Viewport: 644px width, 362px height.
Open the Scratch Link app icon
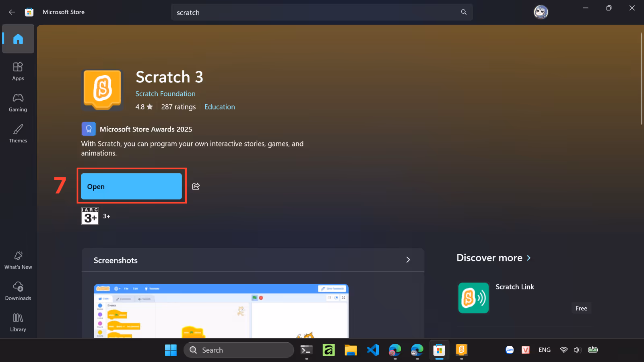[473, 298]
